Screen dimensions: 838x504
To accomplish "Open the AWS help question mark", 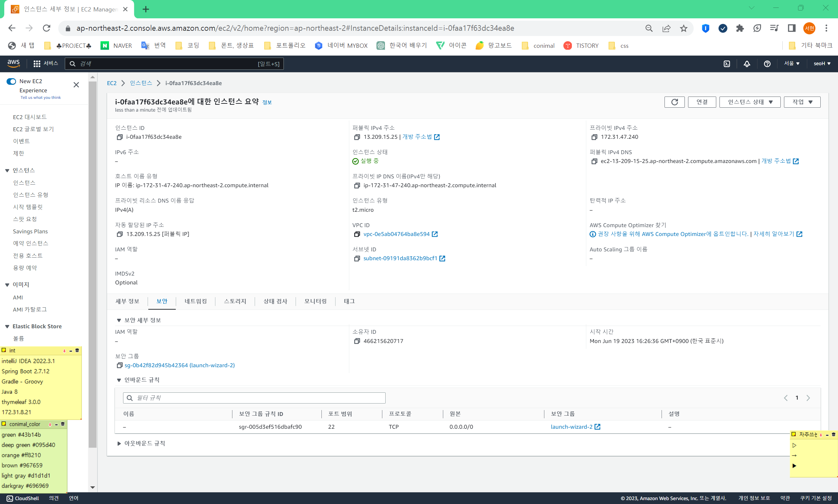I will pos(767,63).
